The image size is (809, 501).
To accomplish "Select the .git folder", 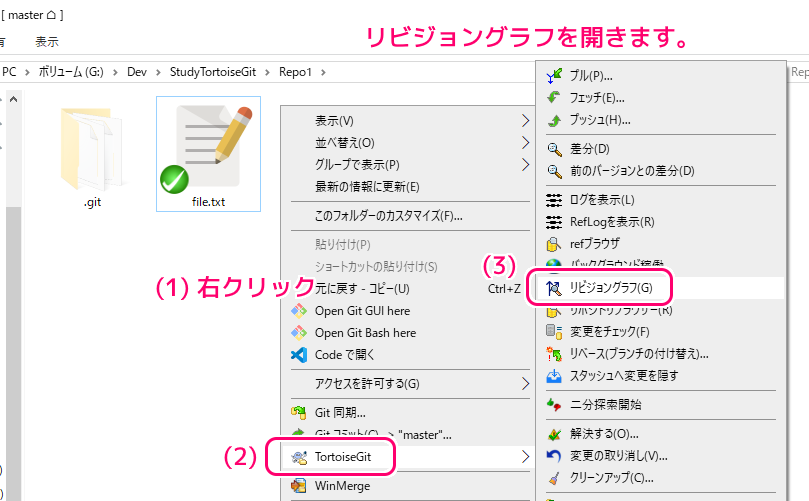I will (x=92, y=155).
